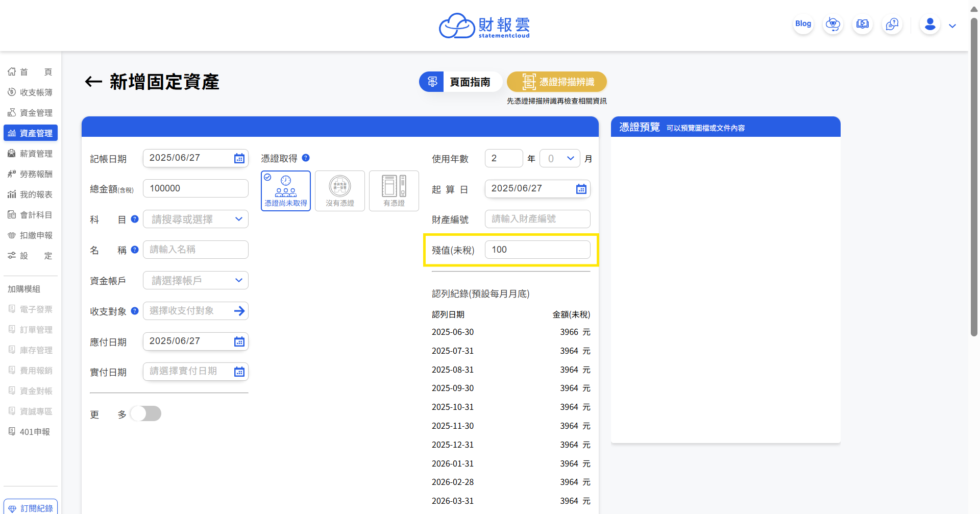
Task: Open 資金管理 in sidebar
Action: (x=31, y=113)
